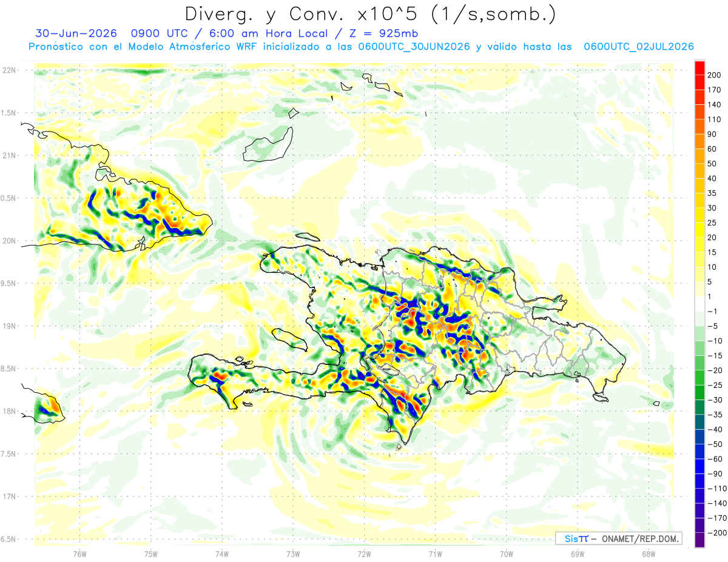Click colorbar value '-20'
Image resolution: width=728 pixels, height=562 pixels.
715,370
